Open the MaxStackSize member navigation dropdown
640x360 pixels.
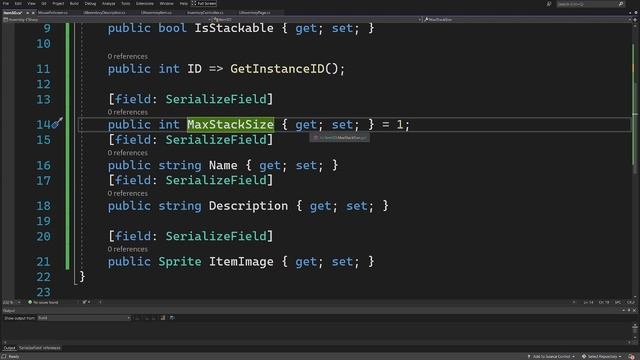click(x=527, y=20)
